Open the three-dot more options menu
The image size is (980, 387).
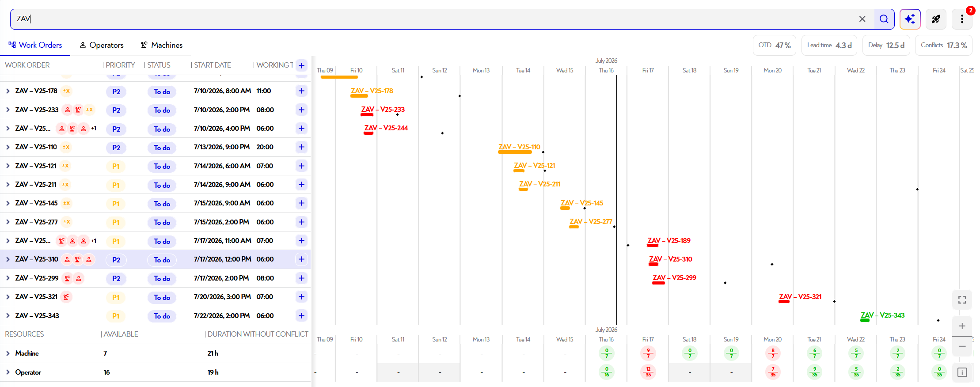962,19
